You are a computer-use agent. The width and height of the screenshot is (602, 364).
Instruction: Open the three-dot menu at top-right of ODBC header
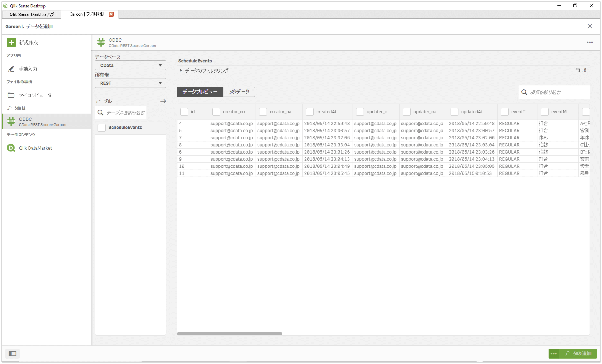click(x=590, y=43)
